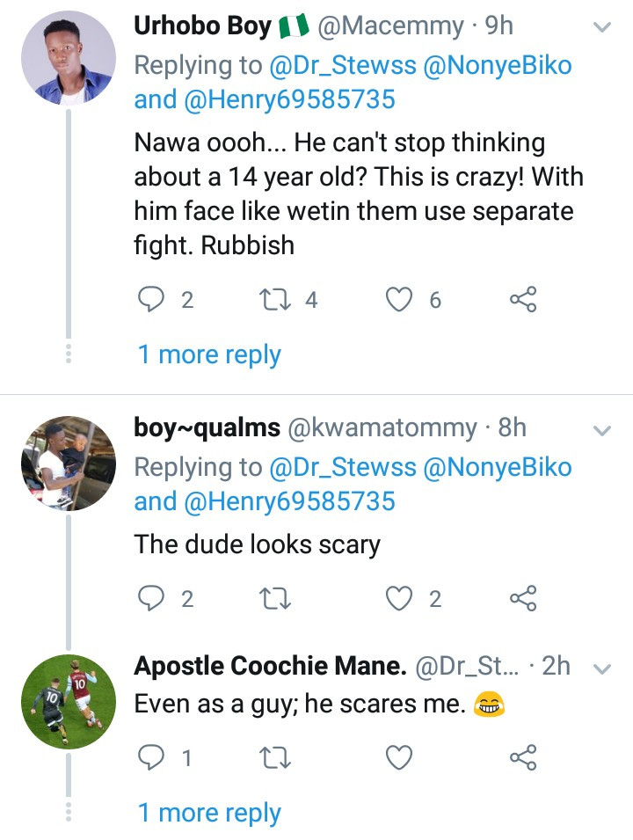Reply to boy~qualms' tweet

point(153,599)
